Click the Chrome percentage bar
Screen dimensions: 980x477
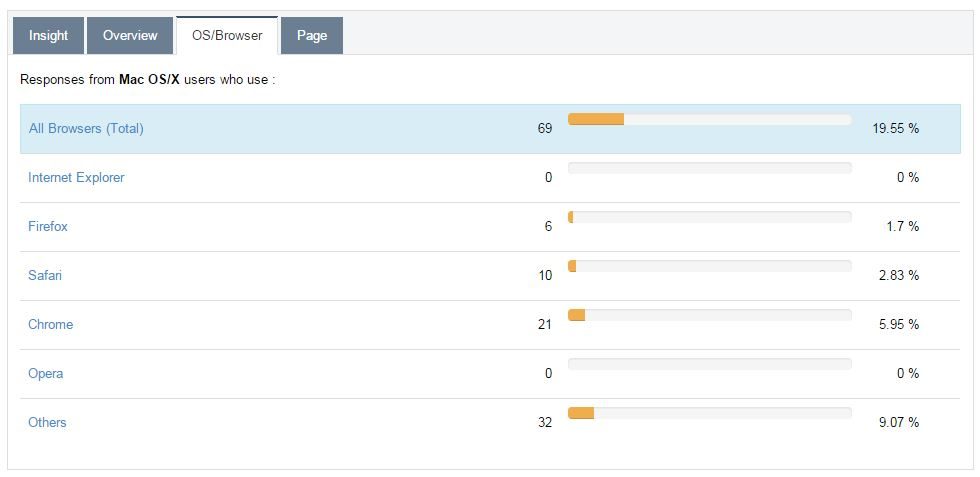(x=709, y=315)
